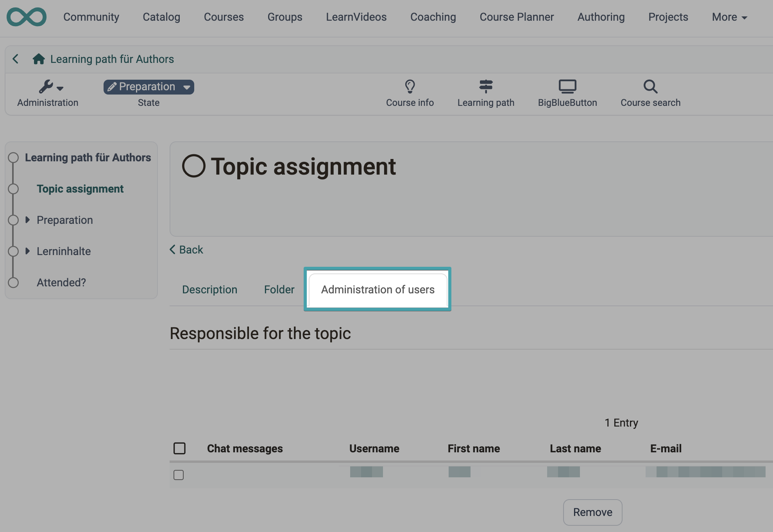Image resolution: width=773 pixels, height=532 pixels.
Task: Switch to the Description tab
Action: click(209, 289)
